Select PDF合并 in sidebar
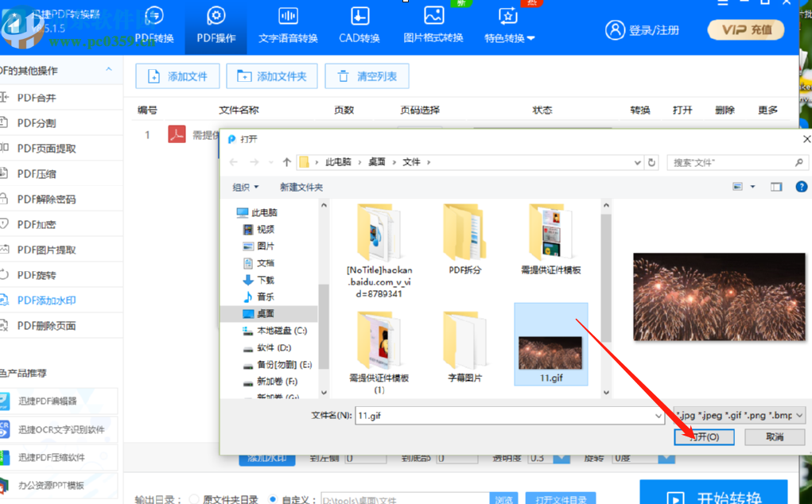 tap(61, 97)
